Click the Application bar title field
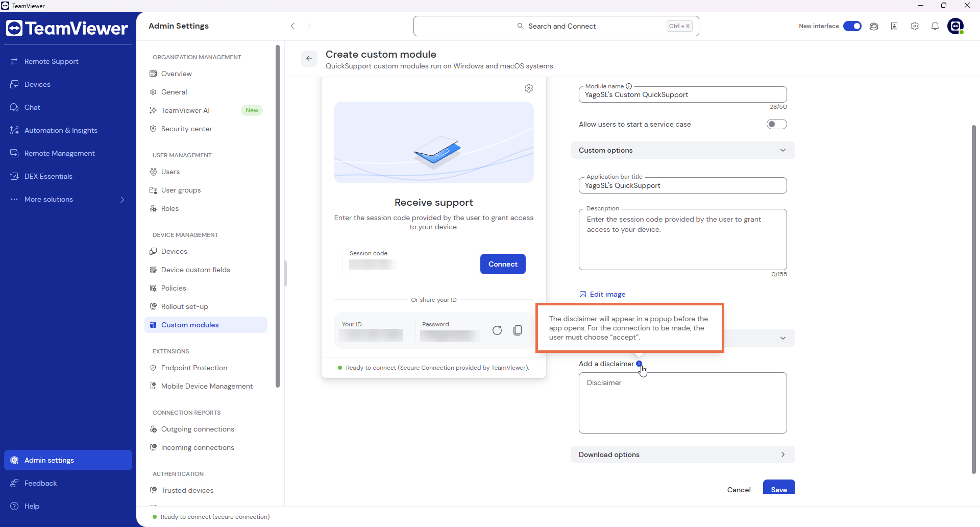This screenshot has width=980, height=527. (x=682, y=185)
